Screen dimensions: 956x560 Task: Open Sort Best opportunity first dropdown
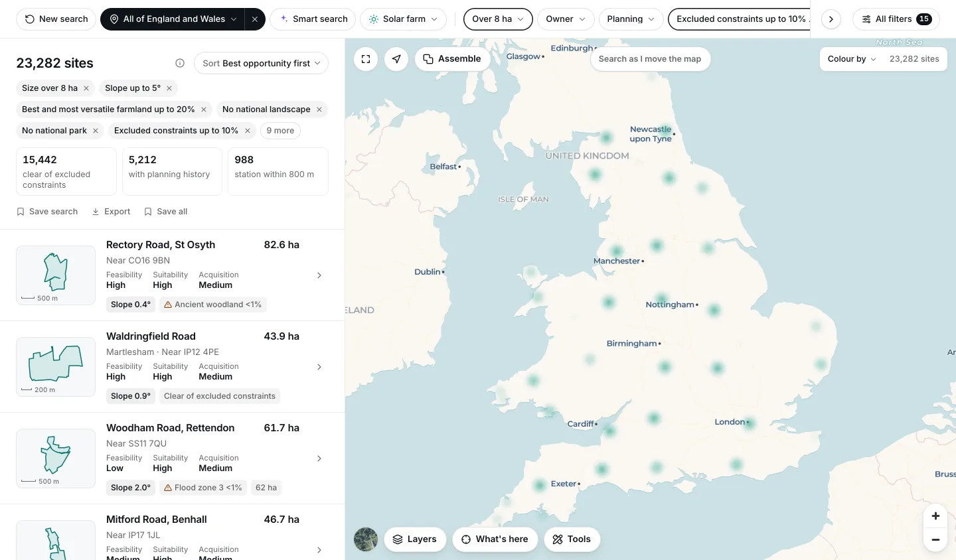coord(261,63)
